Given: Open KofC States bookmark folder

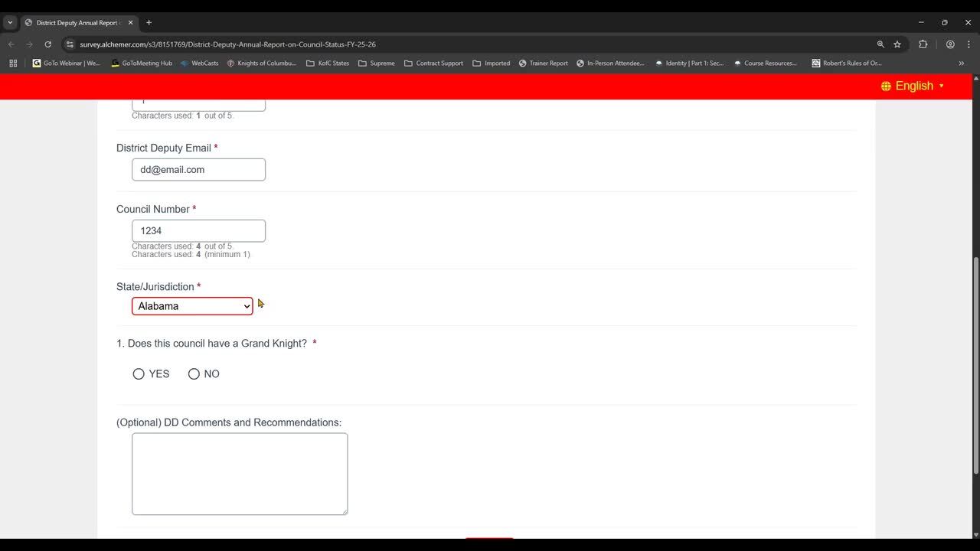Looking at the screenshot, I should click(328, 64).
